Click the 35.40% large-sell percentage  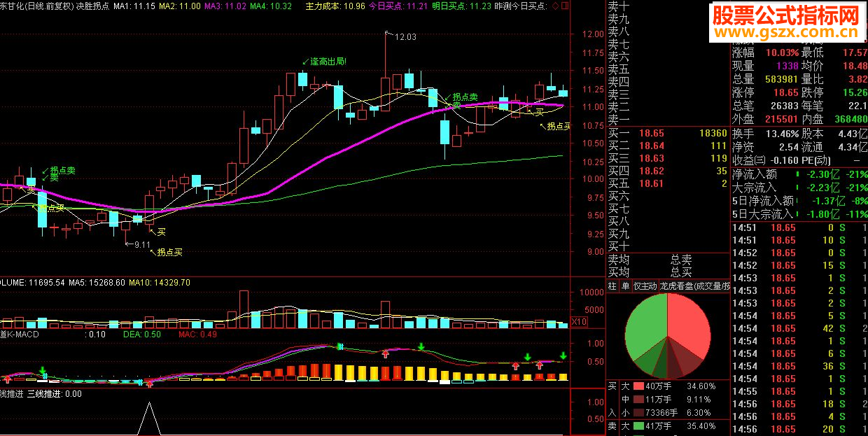pyautogui.click(x=701, y=426)
